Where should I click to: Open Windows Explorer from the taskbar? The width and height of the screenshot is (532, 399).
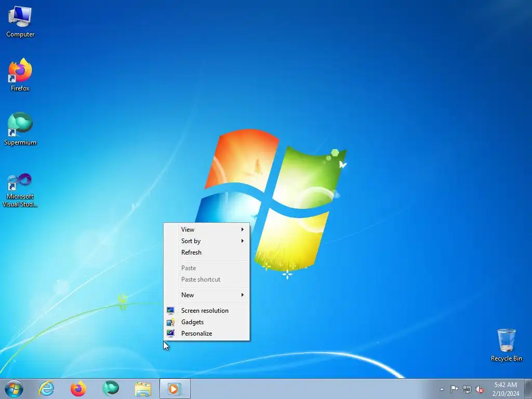coord(143,389)
